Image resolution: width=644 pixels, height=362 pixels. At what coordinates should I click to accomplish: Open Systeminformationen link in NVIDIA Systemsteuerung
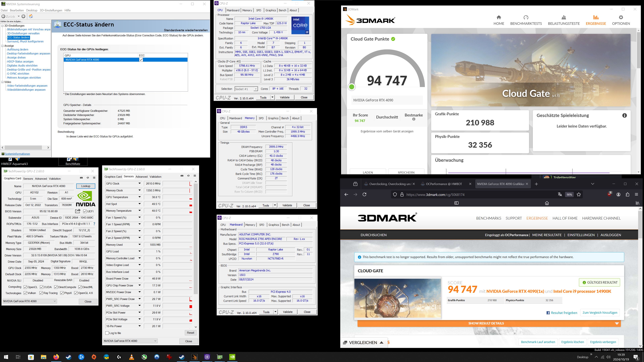click(x=17, y=154)
